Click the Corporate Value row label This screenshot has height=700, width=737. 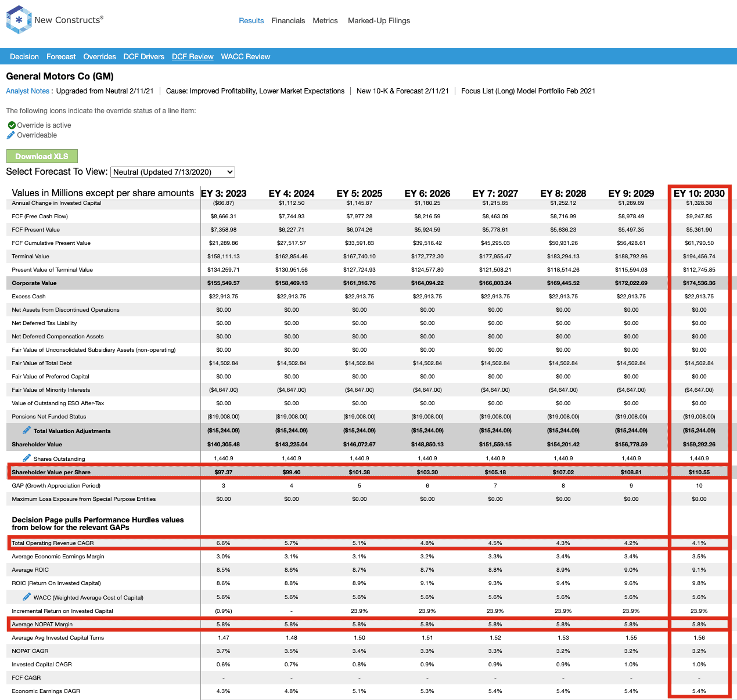point(34,283)
